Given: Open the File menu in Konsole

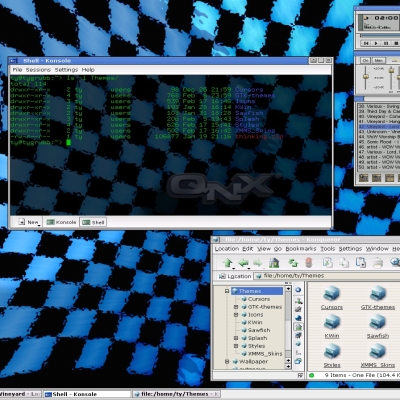Looking at the screenshot, I should pos(17,70).
